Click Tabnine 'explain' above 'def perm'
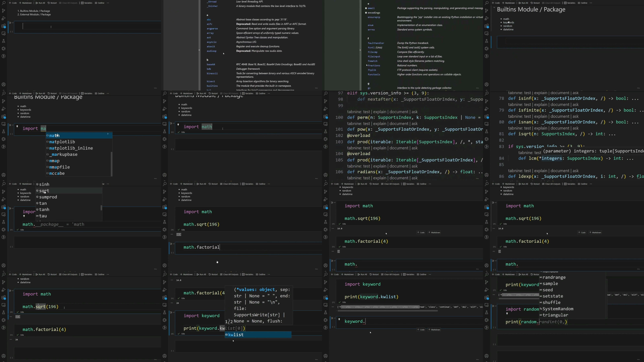Viewport: 644px width, 362px height. coord(380,112)
